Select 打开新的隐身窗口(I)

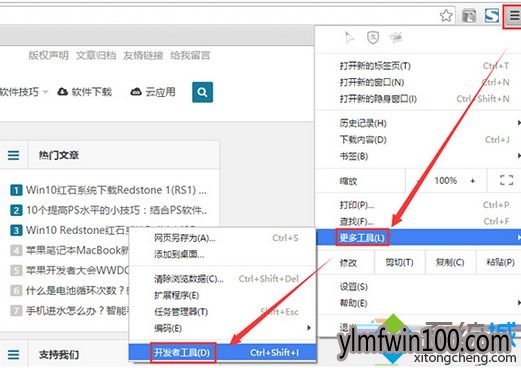click(x=418, y=99)
